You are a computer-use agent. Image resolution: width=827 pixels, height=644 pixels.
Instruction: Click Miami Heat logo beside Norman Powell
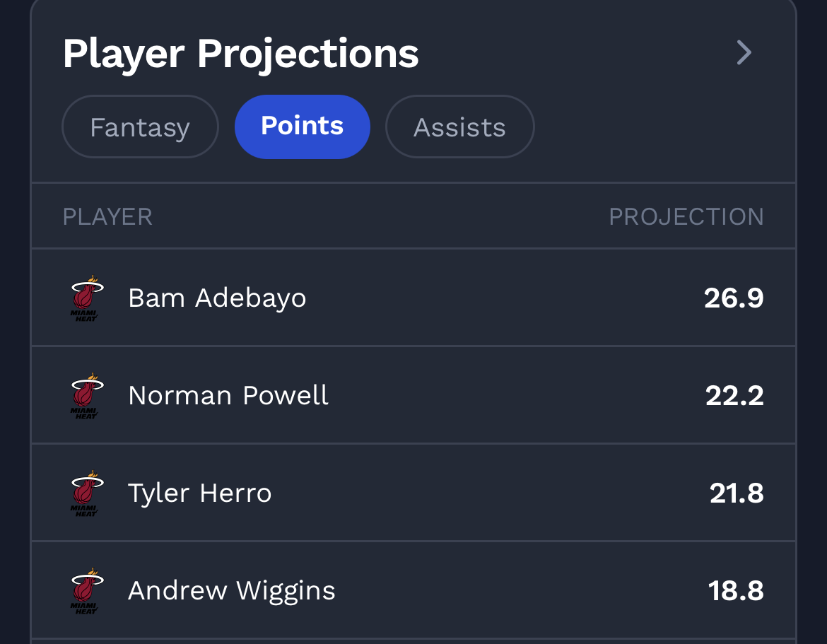[x=86, y=396]
